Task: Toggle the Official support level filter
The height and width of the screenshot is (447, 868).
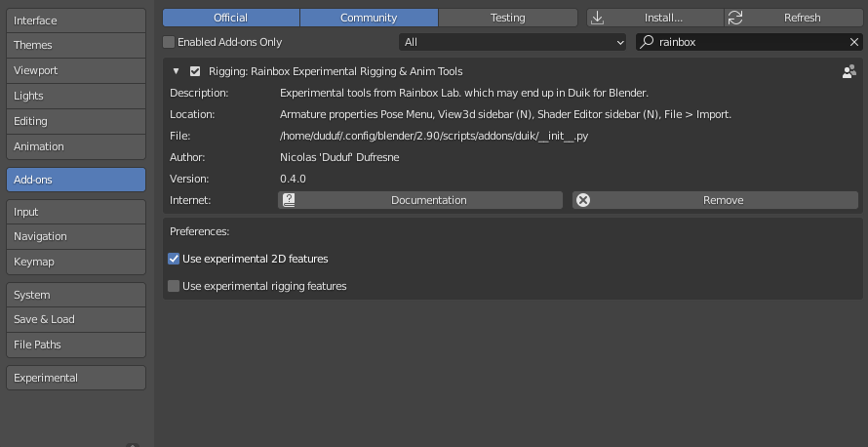Action: [x=231, y=18]
